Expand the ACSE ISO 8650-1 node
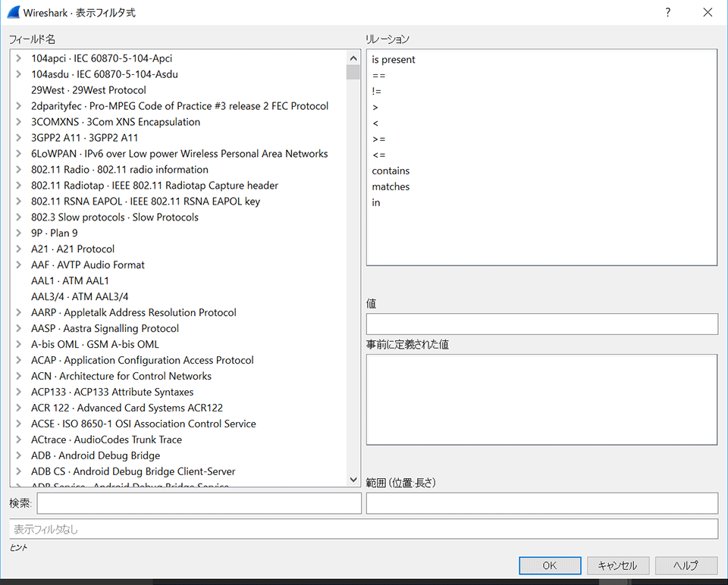728x585 pixels. pyautogui.click(x=18, y=424)
